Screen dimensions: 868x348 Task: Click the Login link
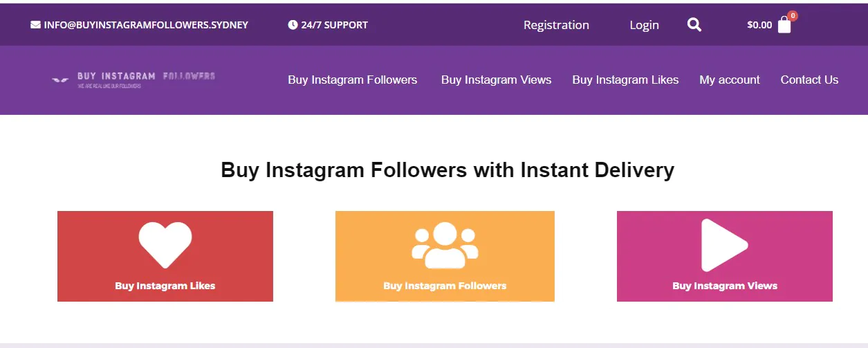[x=644, y=25]
